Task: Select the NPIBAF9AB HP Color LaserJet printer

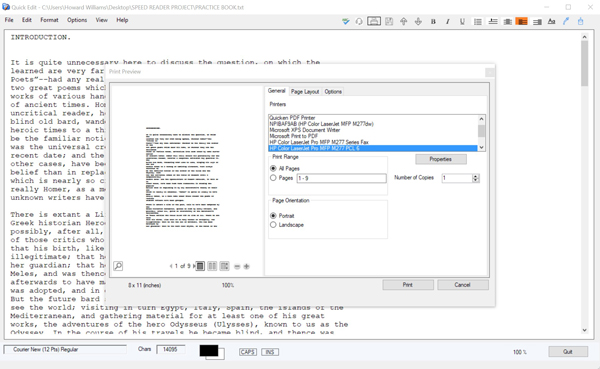Action: point(373,124)
